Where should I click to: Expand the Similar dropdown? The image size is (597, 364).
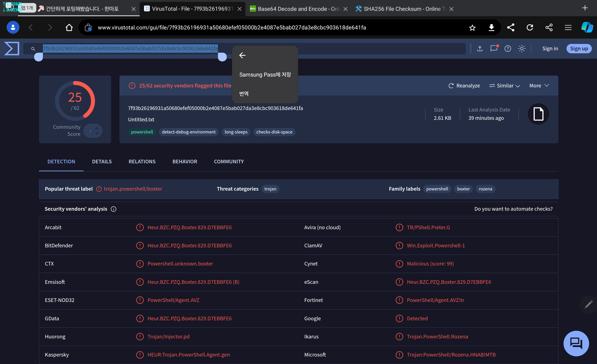point(505,86)
